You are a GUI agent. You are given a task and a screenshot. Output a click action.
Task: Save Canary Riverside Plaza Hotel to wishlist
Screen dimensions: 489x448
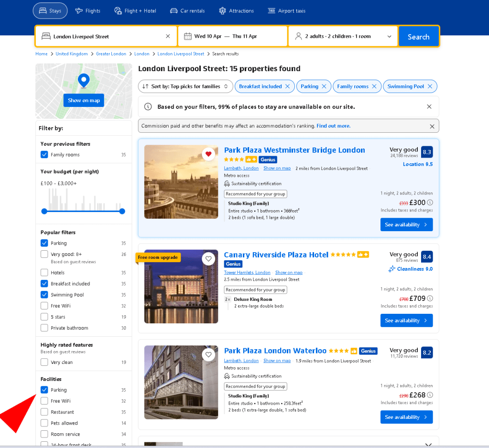[208, 258]
